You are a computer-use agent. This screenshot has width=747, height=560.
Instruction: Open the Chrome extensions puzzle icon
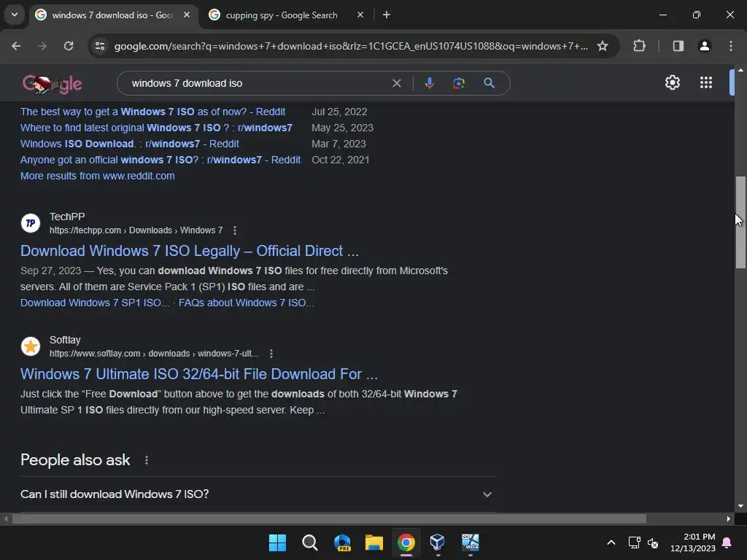coord(639,46)
